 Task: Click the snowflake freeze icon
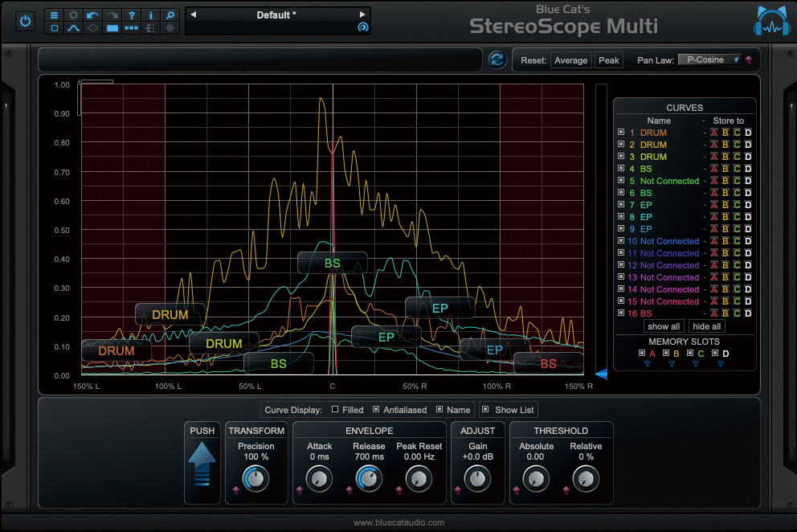coord(170,28)
